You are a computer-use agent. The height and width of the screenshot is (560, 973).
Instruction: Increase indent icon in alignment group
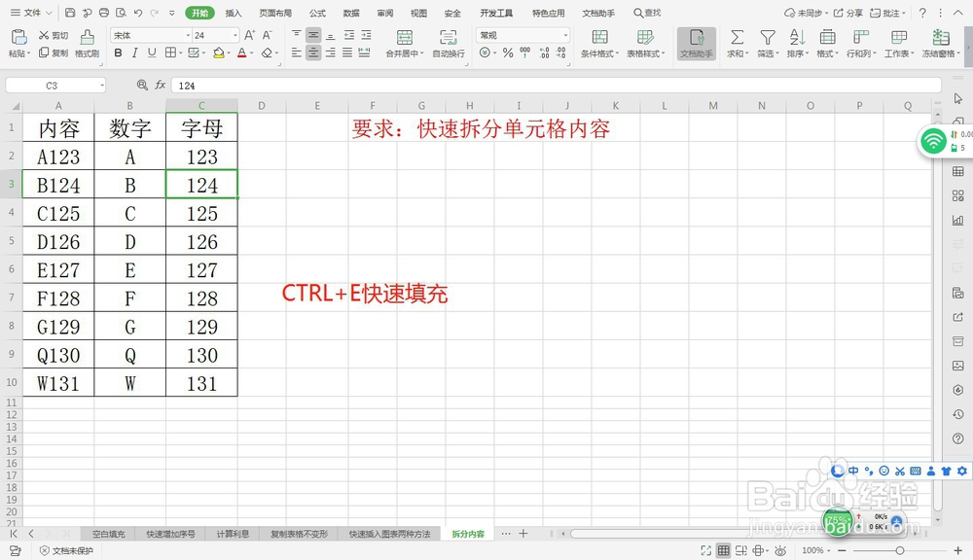point(367,35)
